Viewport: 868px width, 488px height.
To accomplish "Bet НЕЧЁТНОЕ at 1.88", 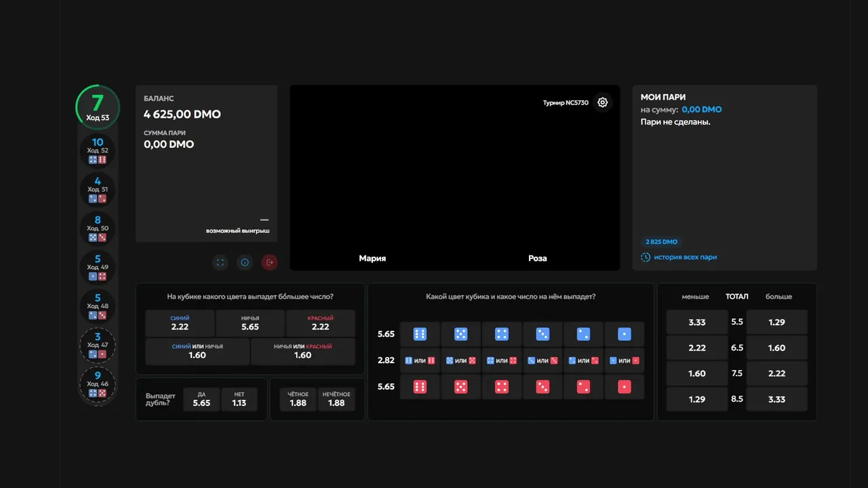I will point(336,399).
